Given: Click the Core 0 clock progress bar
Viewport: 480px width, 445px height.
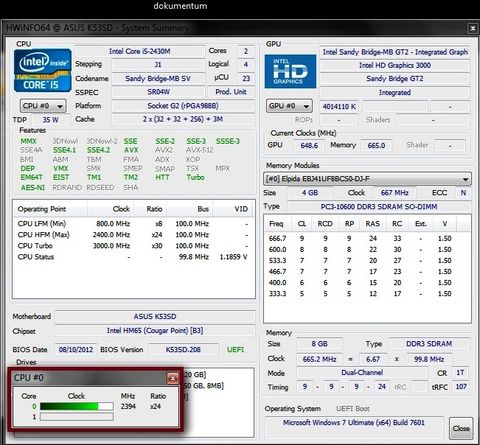Looking at the screenshot, I should pyautogui.click(x=77, y=406).
